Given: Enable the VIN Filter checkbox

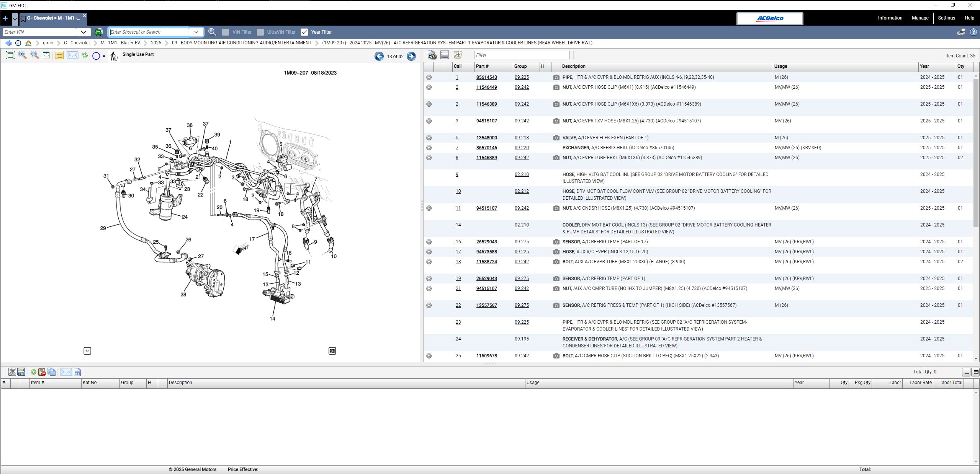Looking at the screenshot, I should click(226, 32).
